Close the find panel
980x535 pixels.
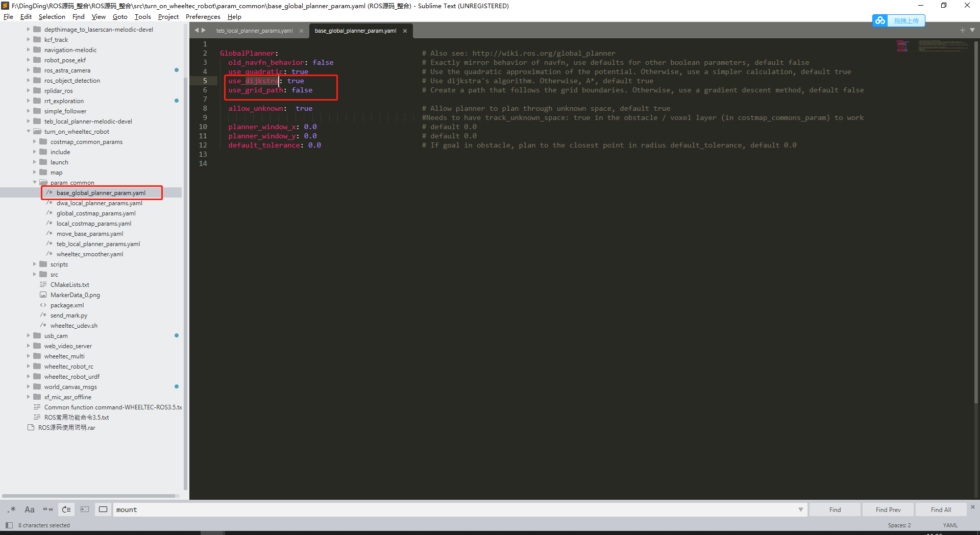click(973, 507)
